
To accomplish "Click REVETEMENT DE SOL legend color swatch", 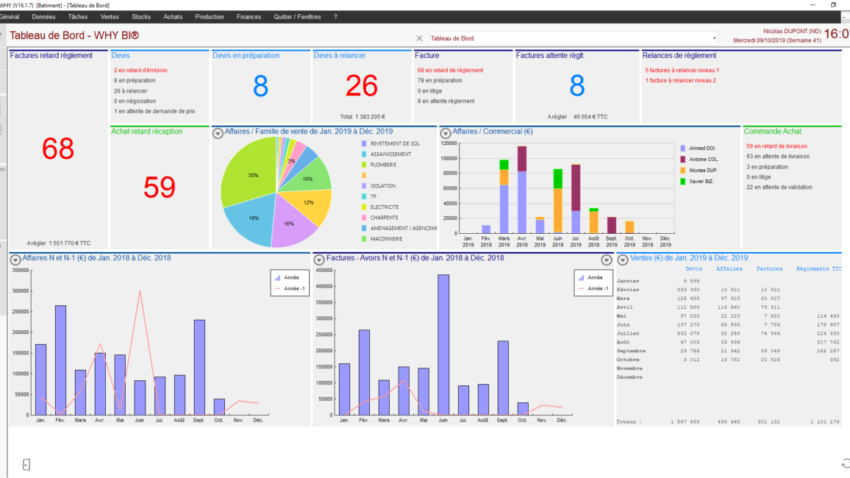I will click(x=364, y=144).
